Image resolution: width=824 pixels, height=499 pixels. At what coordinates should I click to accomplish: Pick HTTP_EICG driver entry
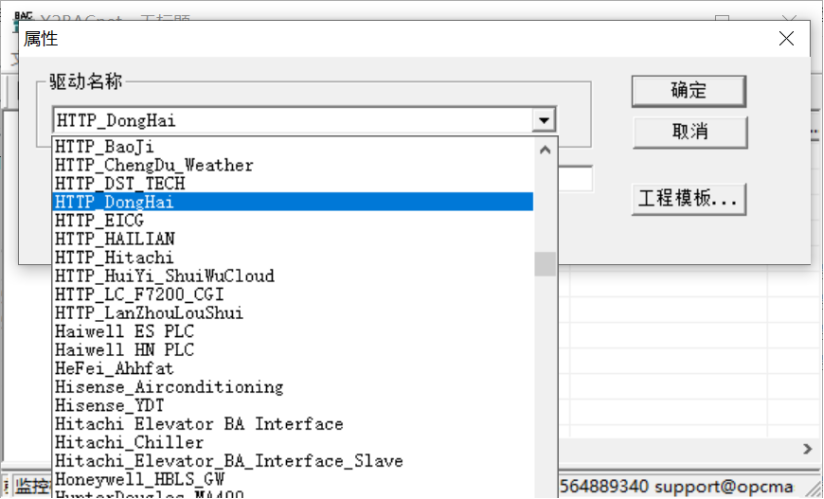click(x=293, y=220)
